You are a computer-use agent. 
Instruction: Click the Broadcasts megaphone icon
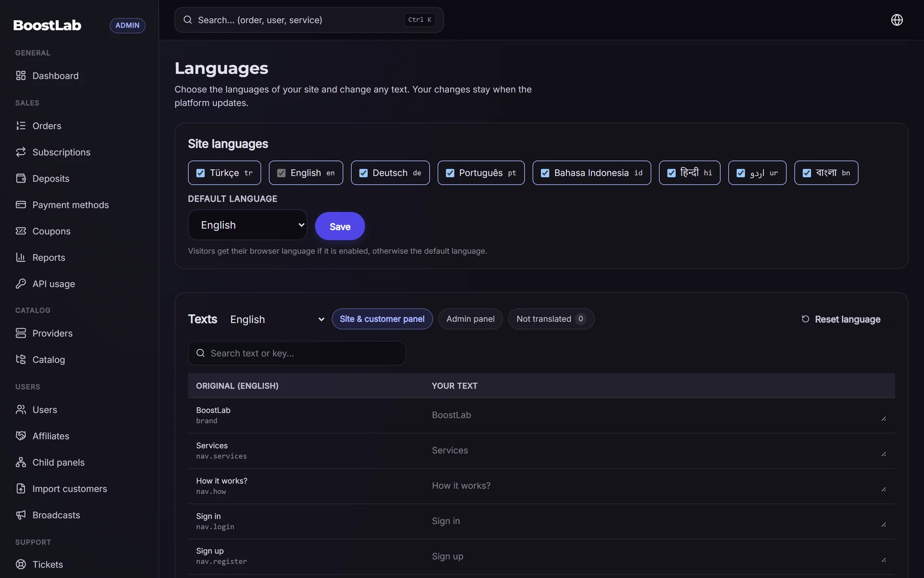(x=21, y=515)
